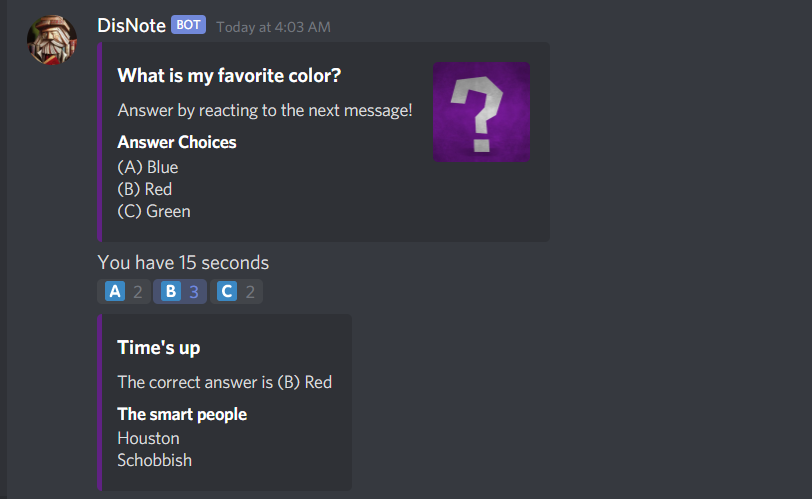Screen dimensions: 812x499
Task: Click the Answer by reacting description text
Action: (x=265, y=110)
